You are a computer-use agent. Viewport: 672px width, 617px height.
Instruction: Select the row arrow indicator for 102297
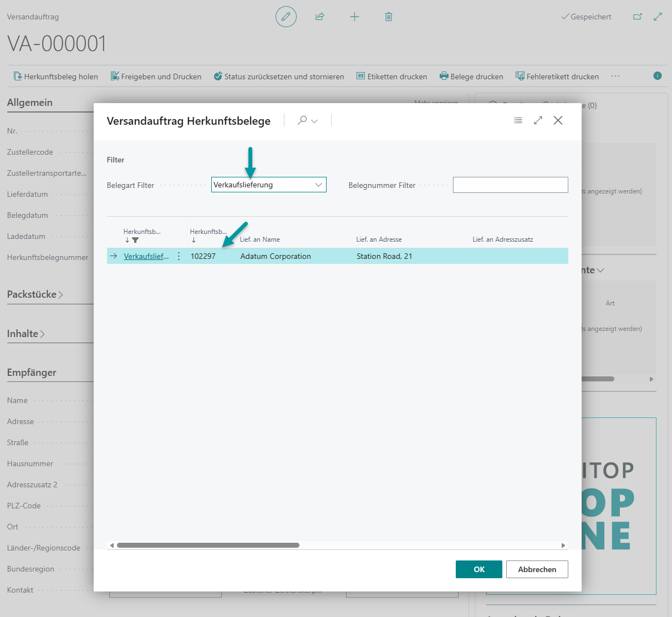coord(114,256)
